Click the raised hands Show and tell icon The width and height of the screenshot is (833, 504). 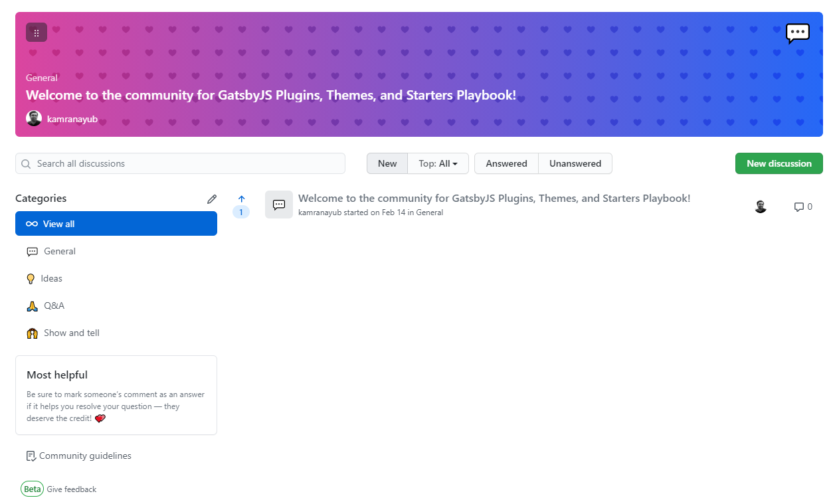(32, 333)
